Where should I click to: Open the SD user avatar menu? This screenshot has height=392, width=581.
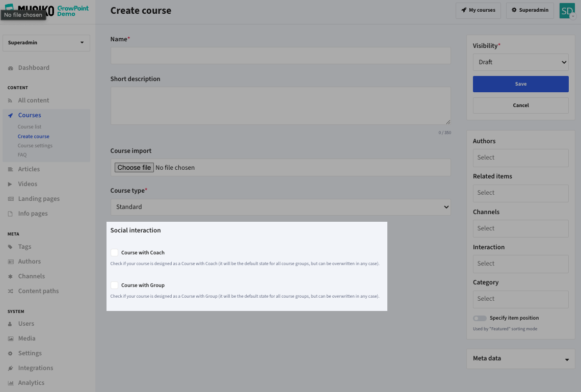(x=567, y=11)
